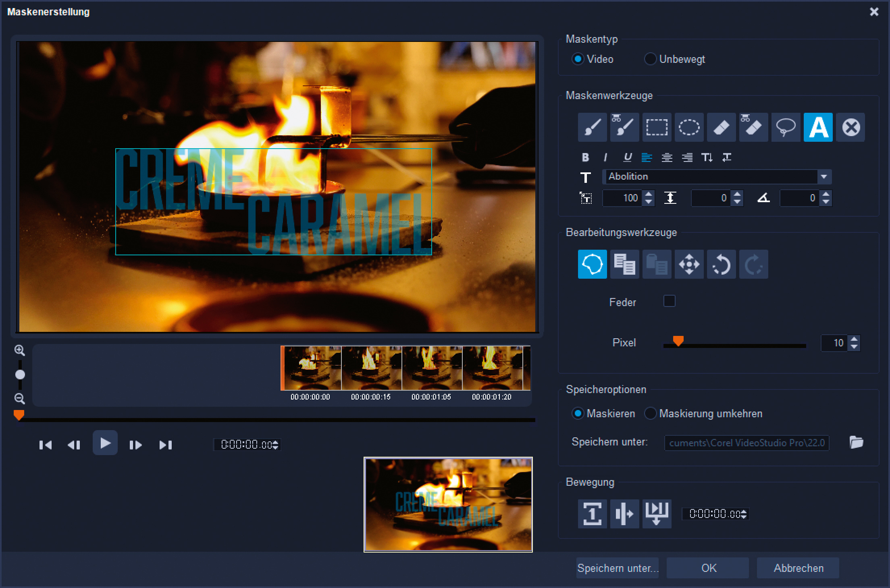Enable the Feder checkbox

point(669,301)
